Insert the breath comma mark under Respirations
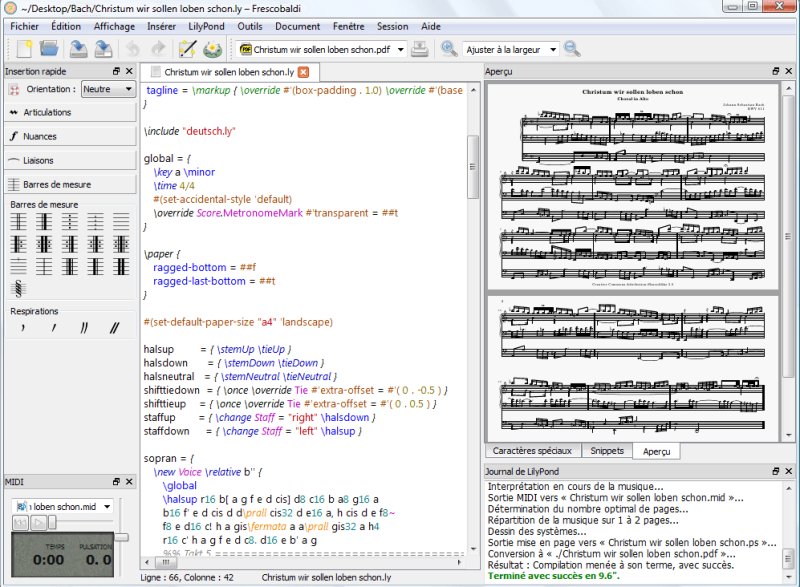The width and height of the screenshot is (800, 587). [23, 327]
